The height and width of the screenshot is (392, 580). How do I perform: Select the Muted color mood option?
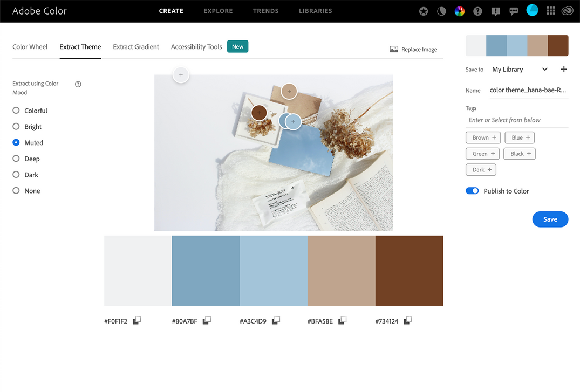pyautogui.click(x=17, y=142)
